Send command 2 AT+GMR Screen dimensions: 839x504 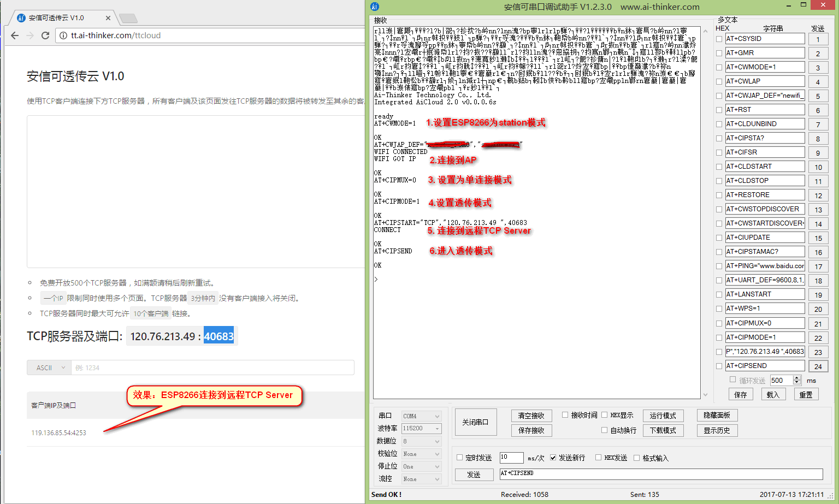pyautogui.click(x=818, y=54)
